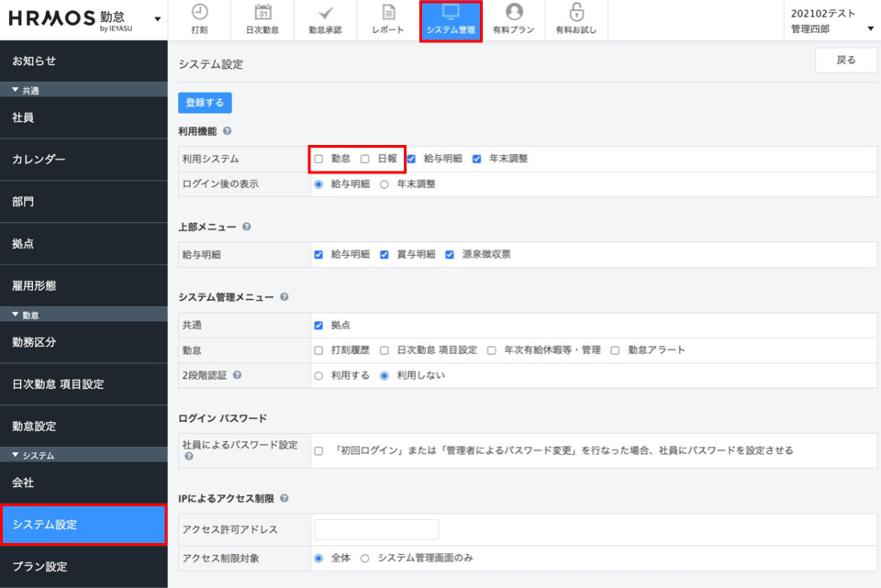
Task: Select 利用する for 2段階認証
Action: coord(319,375)
